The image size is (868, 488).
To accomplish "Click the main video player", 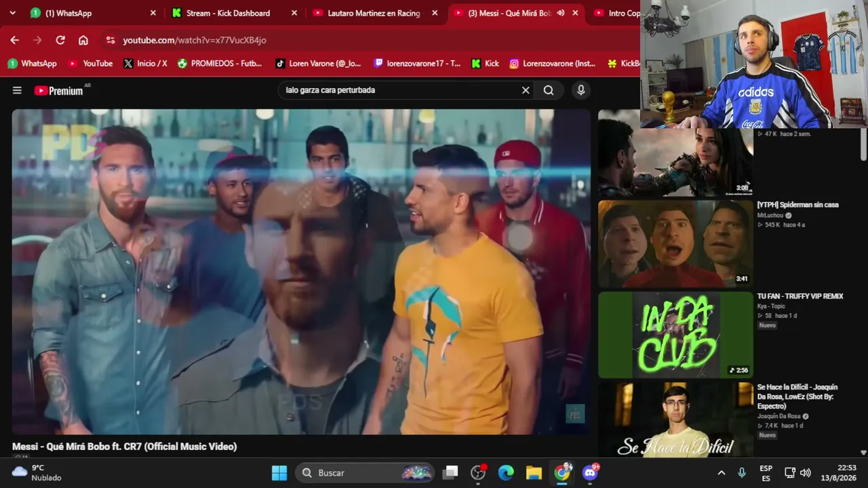I will [x=301, y=272].
